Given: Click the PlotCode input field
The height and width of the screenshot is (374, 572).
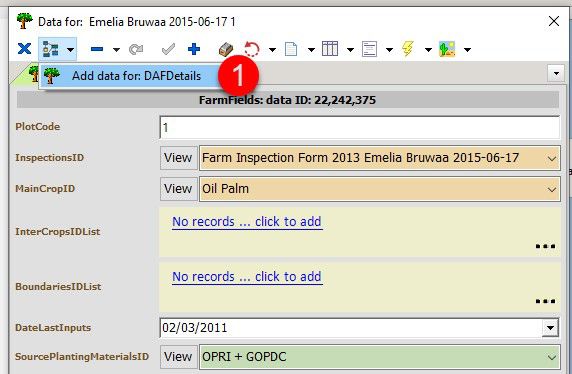Looking at the screenshot, I should 359,127.
